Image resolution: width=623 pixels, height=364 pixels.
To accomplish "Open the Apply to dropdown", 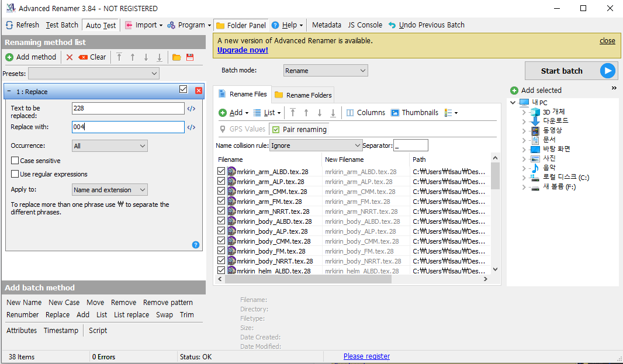I will (110, 190).
